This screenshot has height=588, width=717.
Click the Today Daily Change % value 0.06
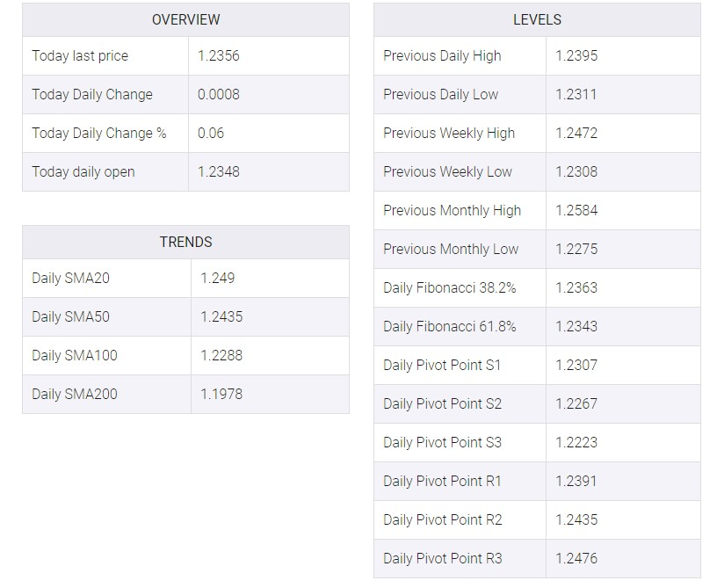(211, 133)
